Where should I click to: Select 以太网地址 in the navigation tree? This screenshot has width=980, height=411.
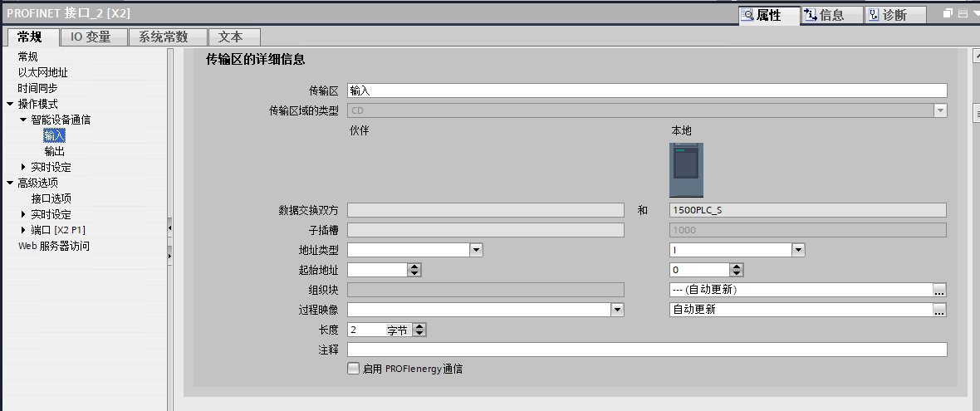tap(43, 72)
